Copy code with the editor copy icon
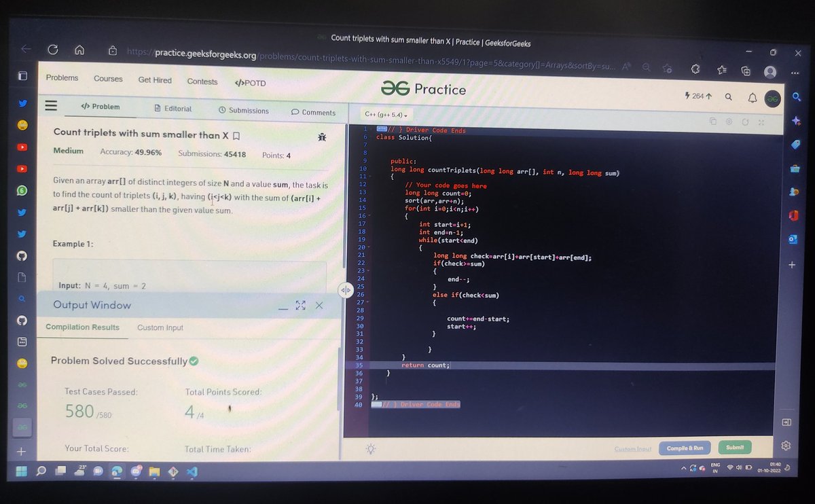This screenshot has height=504, width=815. [x=712, y=122]
